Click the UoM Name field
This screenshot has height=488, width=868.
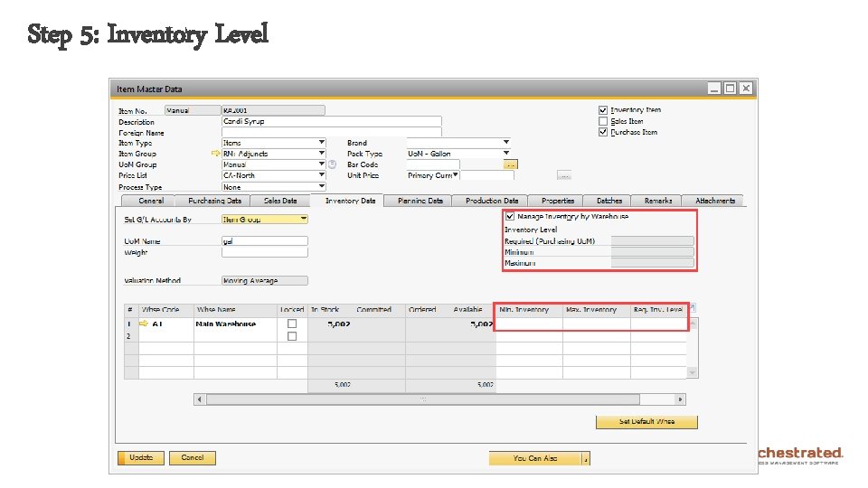(265, 241)
